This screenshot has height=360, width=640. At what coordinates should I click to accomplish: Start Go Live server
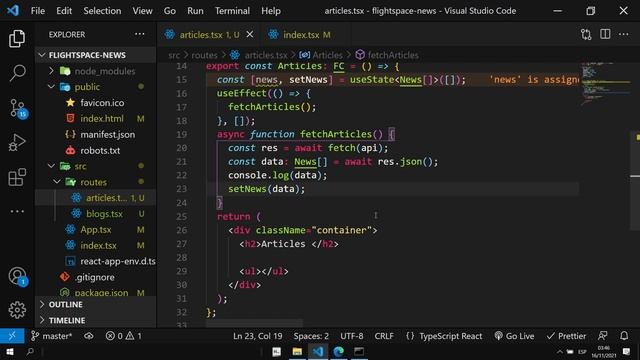(x=514, y=336)
